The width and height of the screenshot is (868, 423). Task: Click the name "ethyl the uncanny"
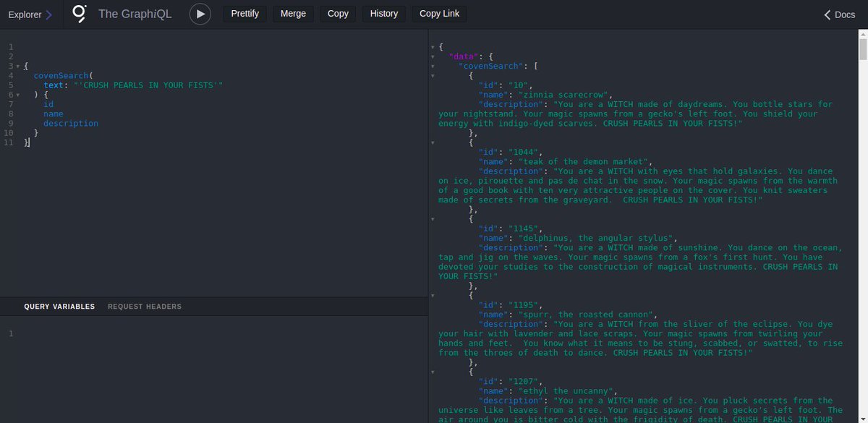(568, 390)
